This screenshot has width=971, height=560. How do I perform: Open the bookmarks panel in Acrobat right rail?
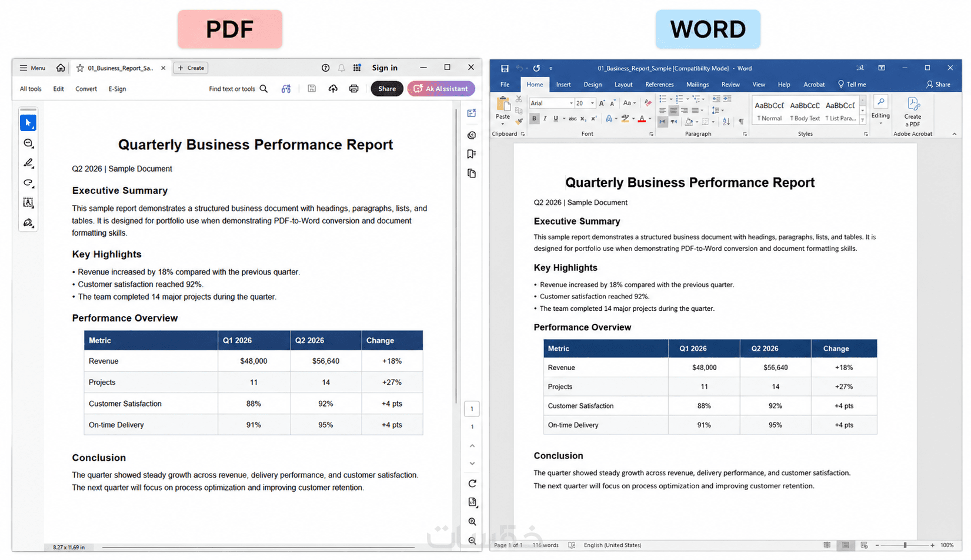point(472,154)
